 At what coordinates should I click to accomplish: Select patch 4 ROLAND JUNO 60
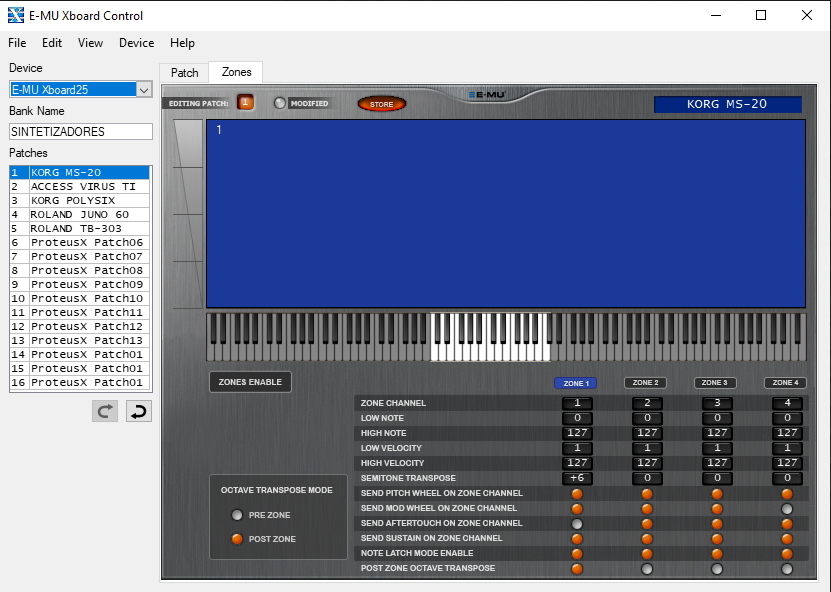(x=79, y=215)
